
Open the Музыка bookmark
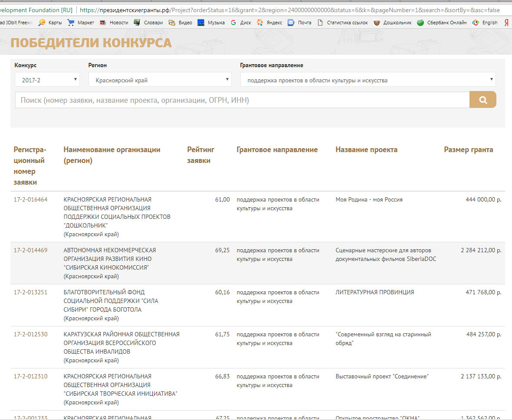[x=211, y=23]
